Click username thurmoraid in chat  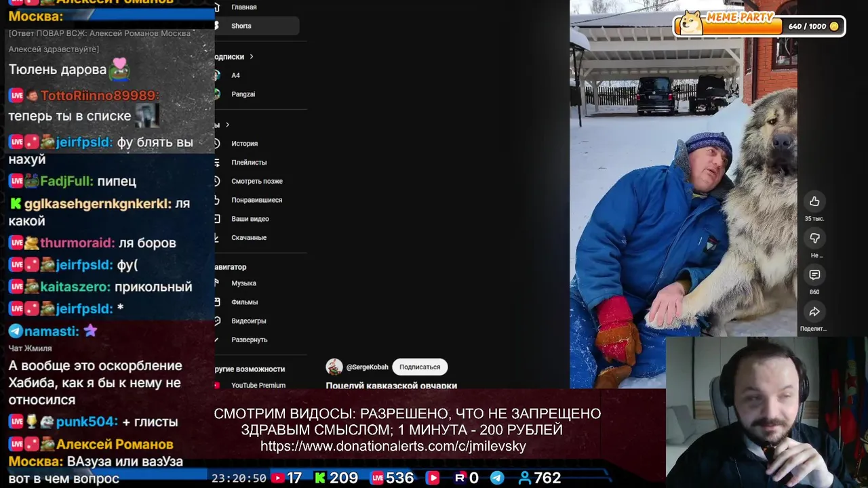click(x=77, y=243)
